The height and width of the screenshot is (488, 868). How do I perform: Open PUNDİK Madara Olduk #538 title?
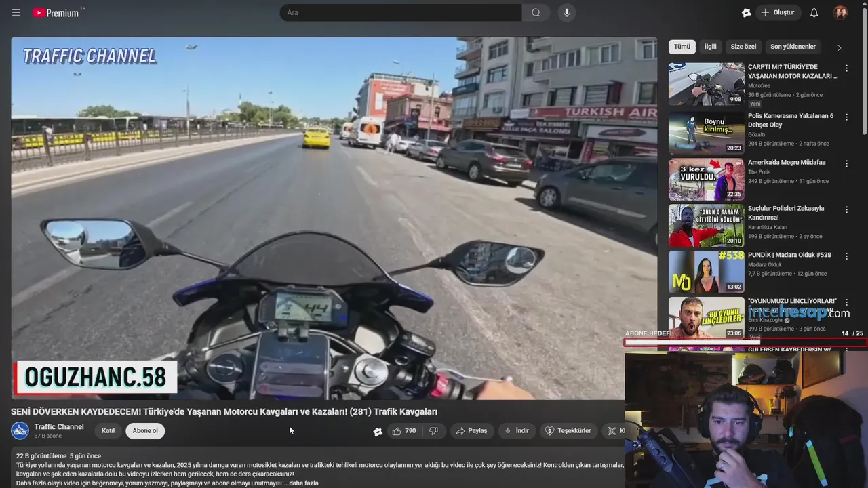point(789,255)
